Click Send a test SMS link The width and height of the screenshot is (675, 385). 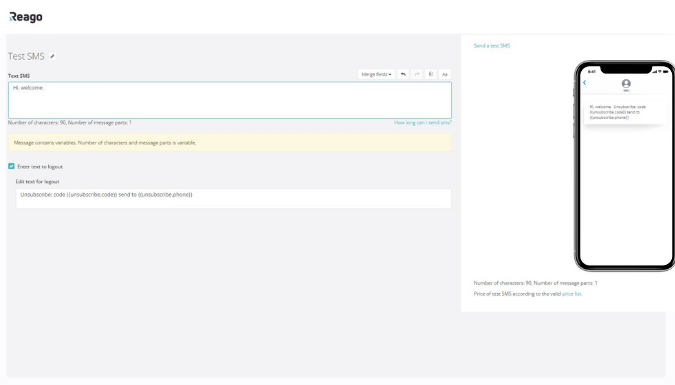[492, 46]
